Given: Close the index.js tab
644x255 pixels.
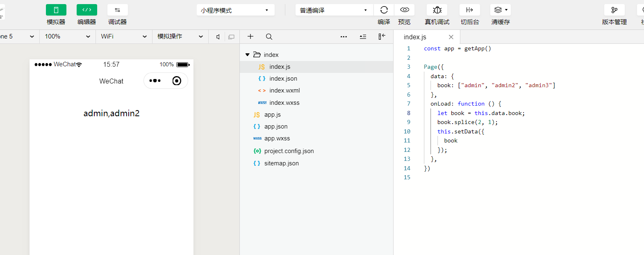Looking at the screenshot, I should (451, 37).
